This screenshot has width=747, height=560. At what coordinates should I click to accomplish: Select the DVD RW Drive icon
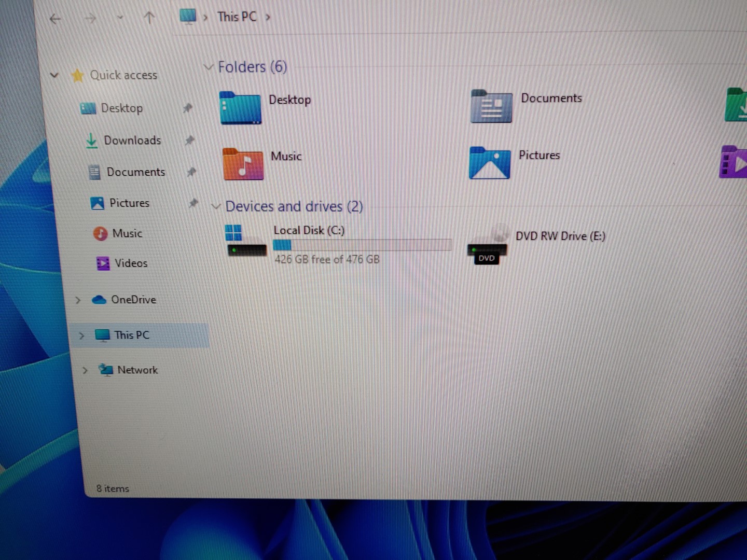488,244
